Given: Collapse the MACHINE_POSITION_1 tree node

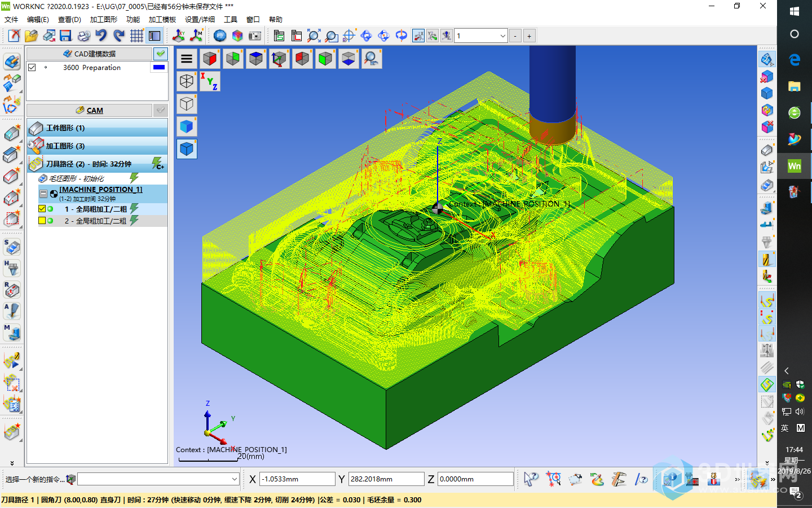Looking at the screenshot, I should tap(43, 194).
